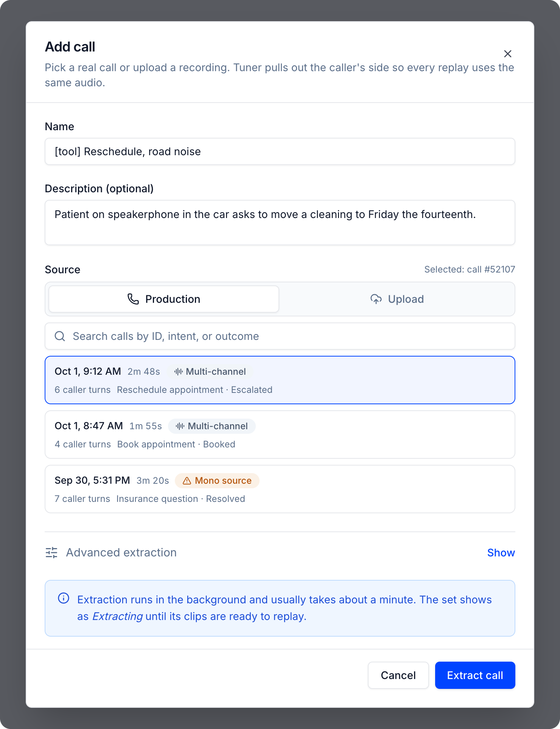560x729 pixels.
Task: Click 'Book appointment · Booked' text
Action: (x=176, y=444)
